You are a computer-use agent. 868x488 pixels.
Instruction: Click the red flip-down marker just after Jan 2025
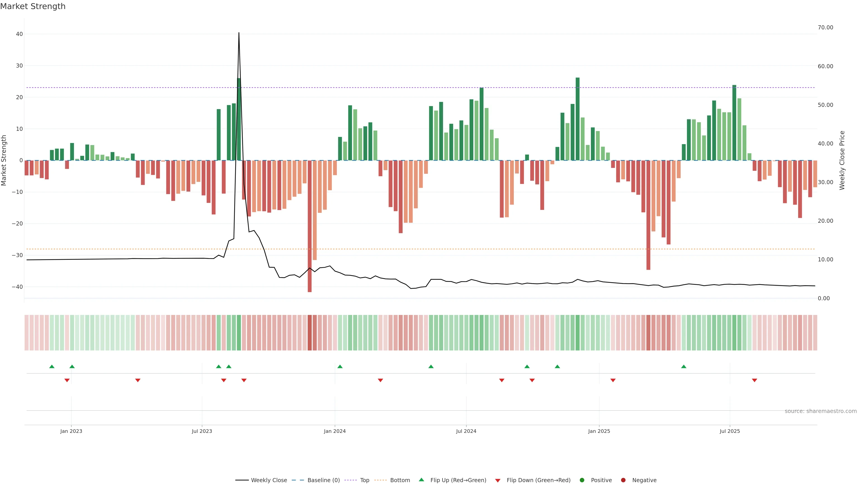[613, 380]
